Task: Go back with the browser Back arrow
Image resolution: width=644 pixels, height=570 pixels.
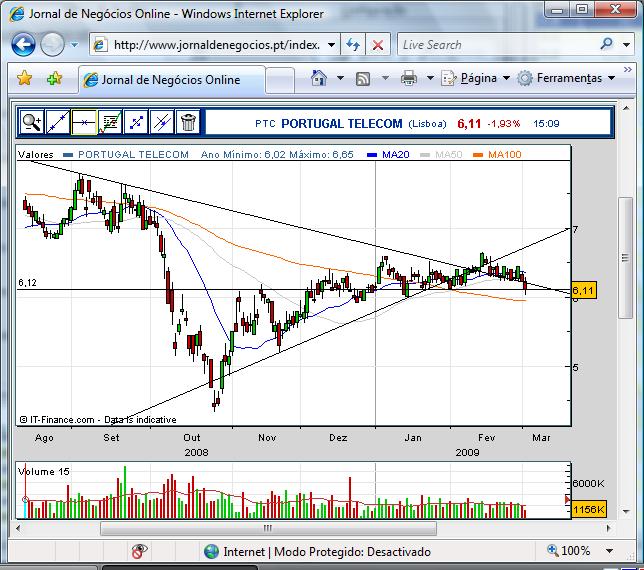Action: pos(23,44)
